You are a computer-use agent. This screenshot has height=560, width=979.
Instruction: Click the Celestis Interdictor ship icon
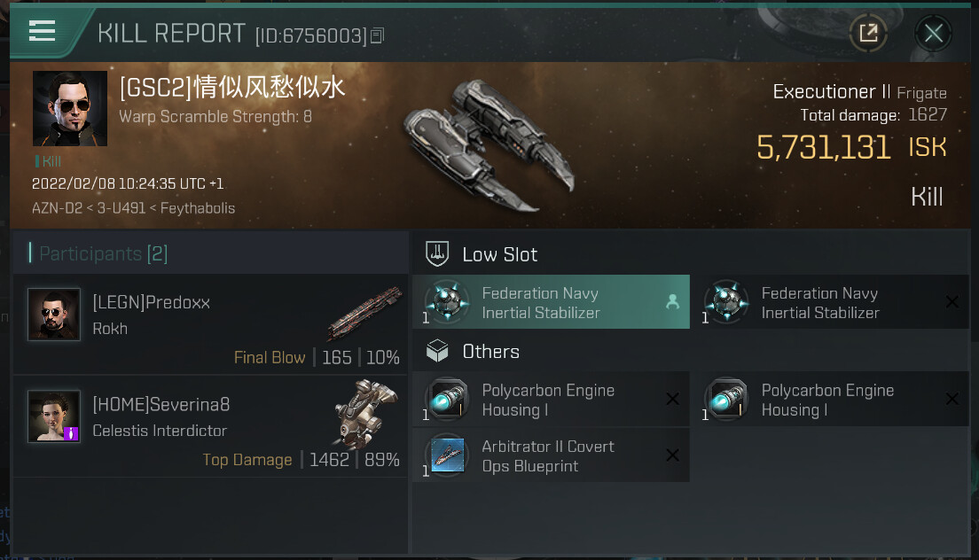(x=365, y=414)
